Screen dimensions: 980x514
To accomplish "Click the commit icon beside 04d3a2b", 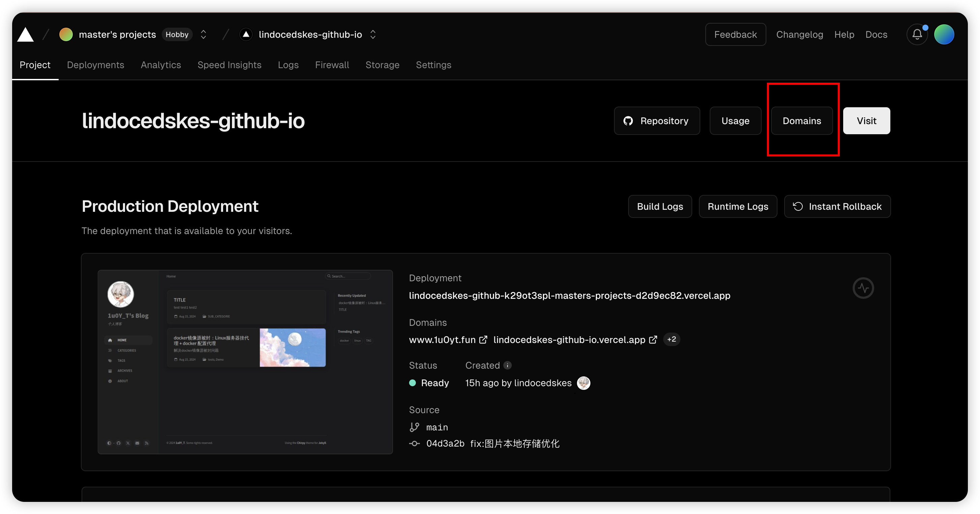I will coord(414,444).
